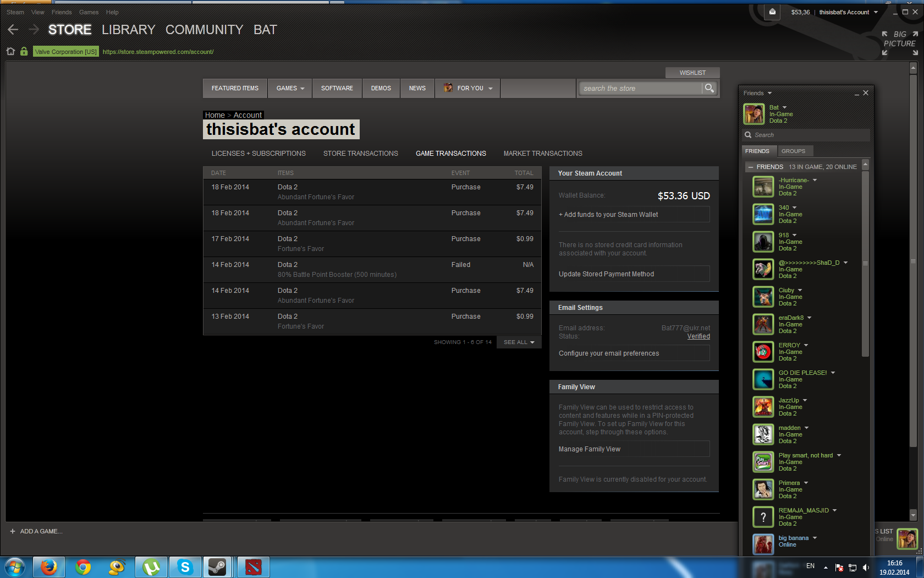Launch Firefox from the taskbar
This screenshot has height=578, width=924.
click(x=49, y=567)
